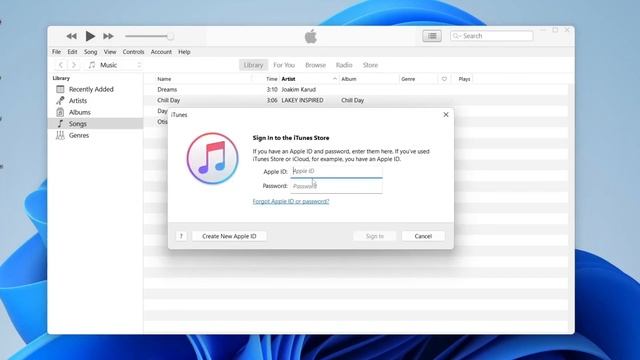
Task: Open the Help menu
Action: (184, 52)
